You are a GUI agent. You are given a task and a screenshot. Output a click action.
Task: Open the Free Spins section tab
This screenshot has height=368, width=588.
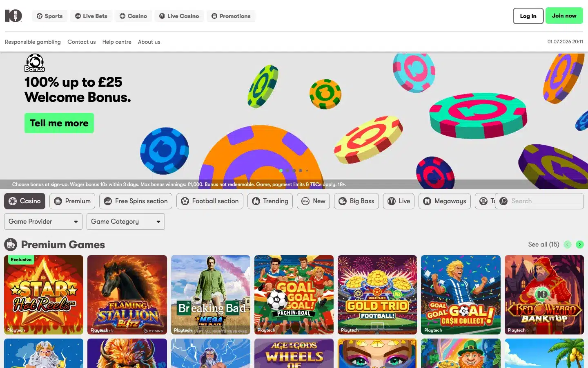click(136, 201)
